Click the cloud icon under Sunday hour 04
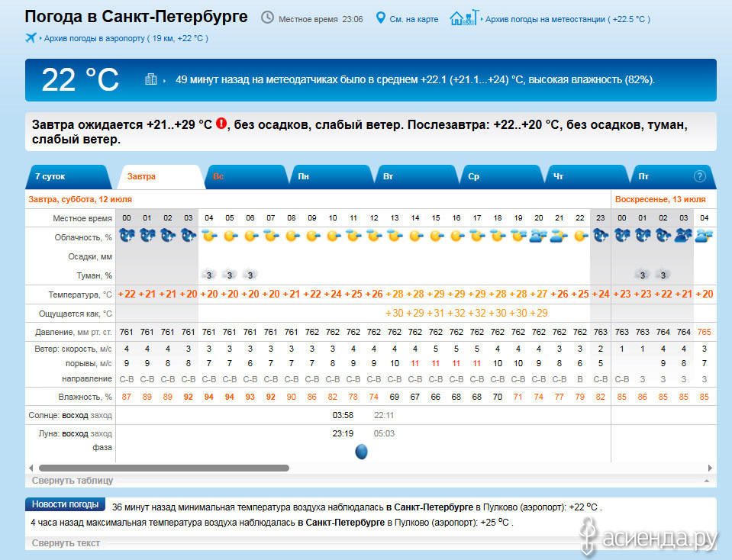Image resolution: width=732 pixels, height=560 pixels. (x=704, y=236)
